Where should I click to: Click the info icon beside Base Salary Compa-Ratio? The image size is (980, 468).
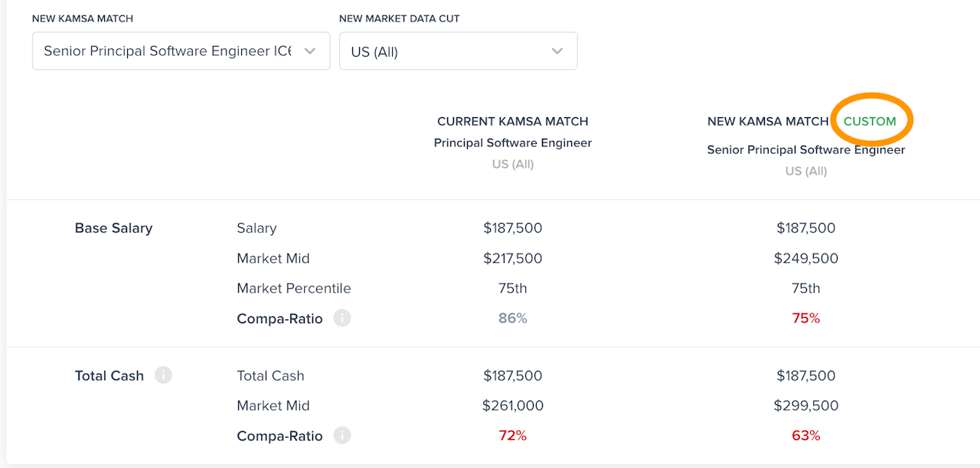pyautogui.click(x=342, y=319)
